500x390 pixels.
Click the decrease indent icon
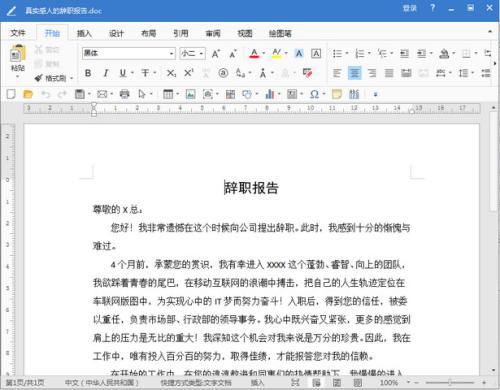[x=404, y=53]
